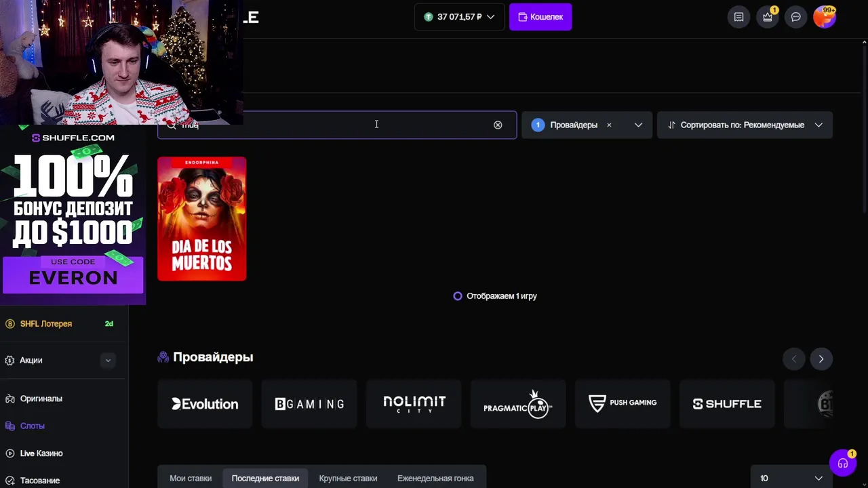This screenshot has height=488, width=868.
Task: Remove the Провайдеры filter with small x
Action: point(609,125)
